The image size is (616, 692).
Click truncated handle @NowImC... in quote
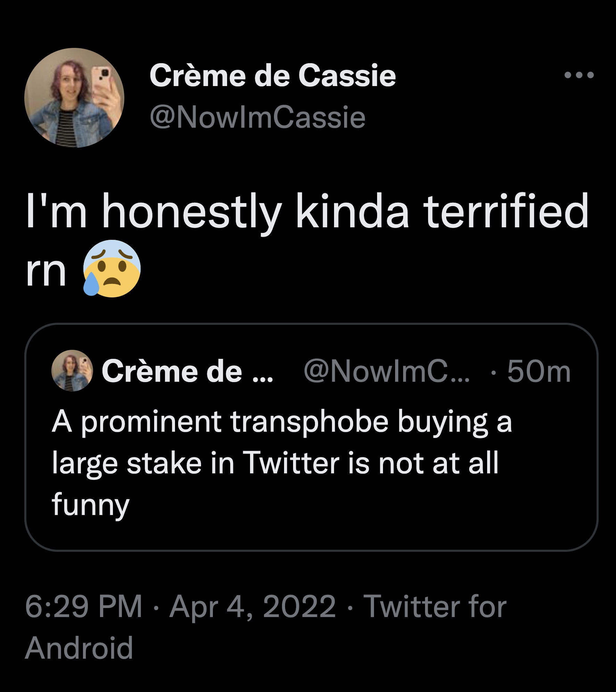coord(386,372)
